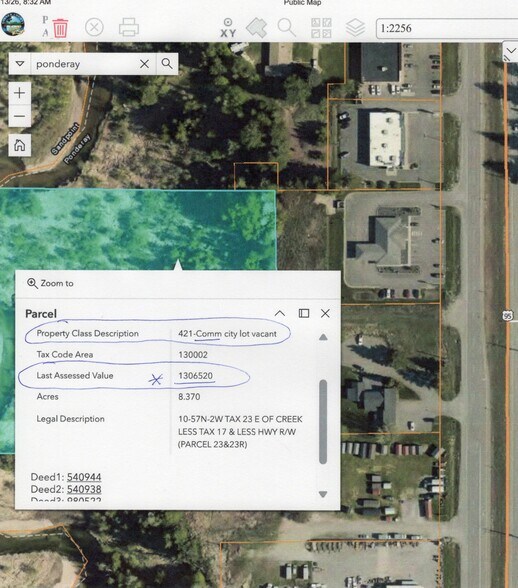Zoom out with the minus button
Viewport: 518px width, 588px height.
coord(20,116)
